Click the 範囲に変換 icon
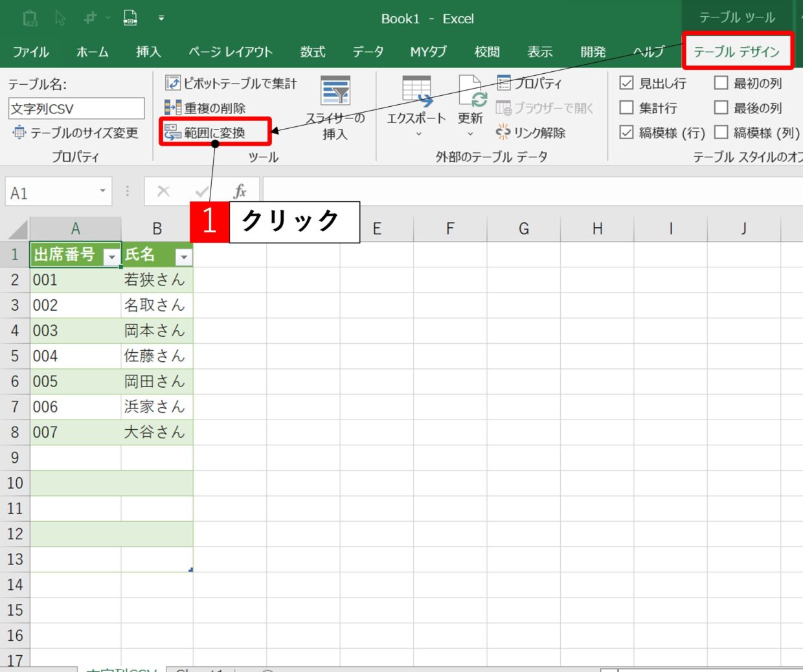 (172, 132)
